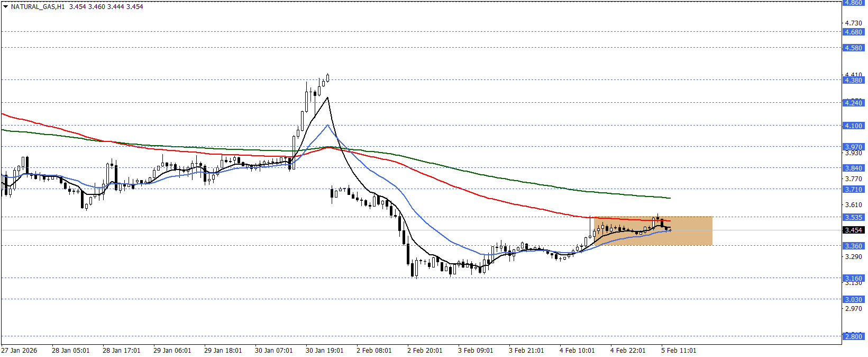868x357 pixels.
Task: Open the chart dropdown arrow beside NATURAL_GAS,H1
Action: 5,7
